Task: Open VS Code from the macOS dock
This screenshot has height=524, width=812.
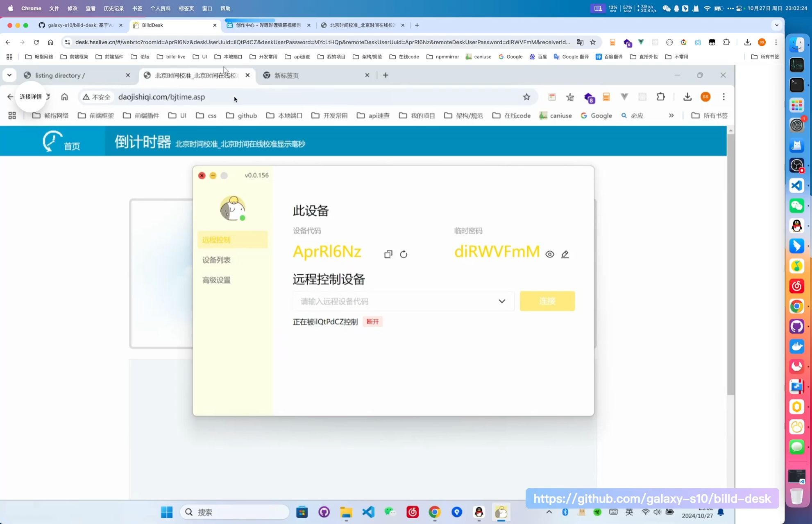Action: [796, 185]
